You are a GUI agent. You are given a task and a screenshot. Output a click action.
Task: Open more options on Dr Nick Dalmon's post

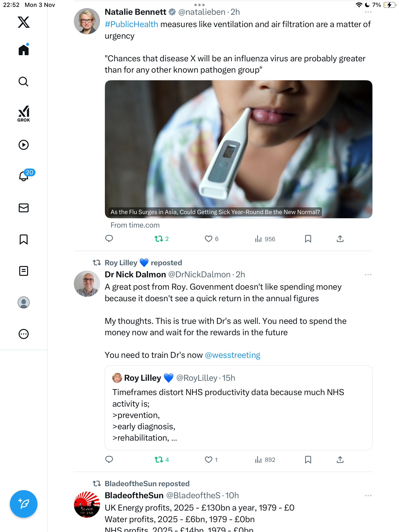[x=368, y=275]
